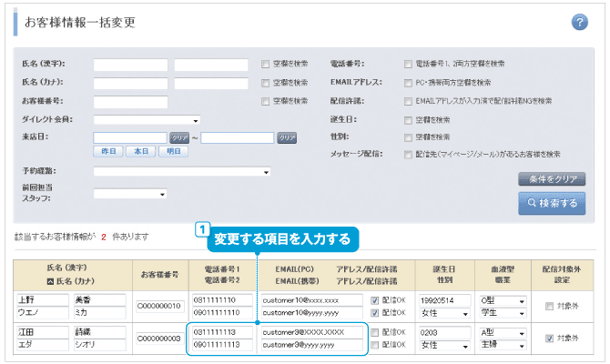Check 配信許諾NGを検索 checkbox
The height and width of the screenshot is (364, 610).
408,102
